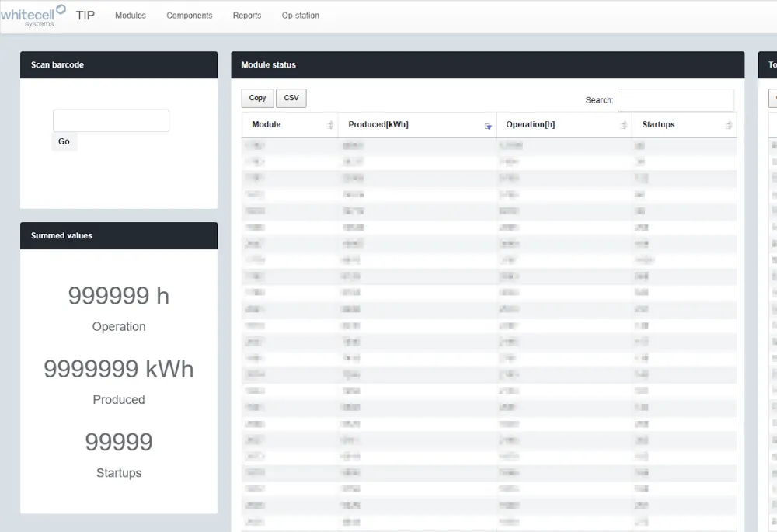Click sort arrows in Startups column
This screenshot has width=777, height=532.
[x=729, y=125]
